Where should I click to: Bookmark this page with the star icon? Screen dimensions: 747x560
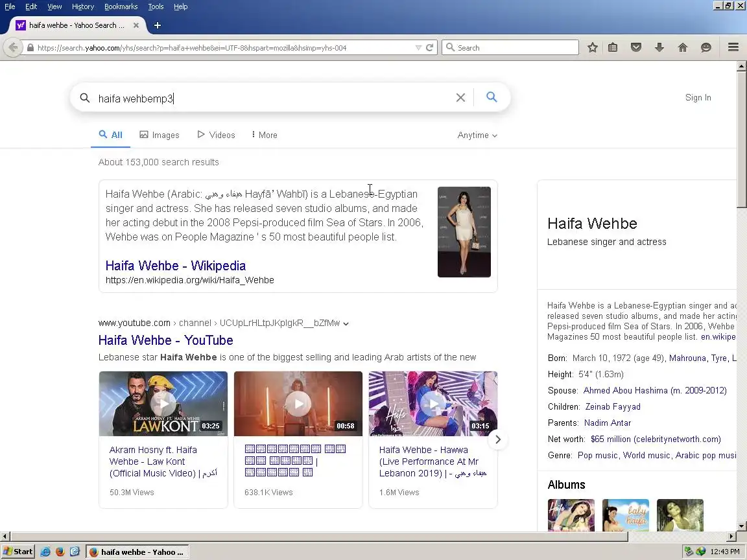[x=592, y=47]
